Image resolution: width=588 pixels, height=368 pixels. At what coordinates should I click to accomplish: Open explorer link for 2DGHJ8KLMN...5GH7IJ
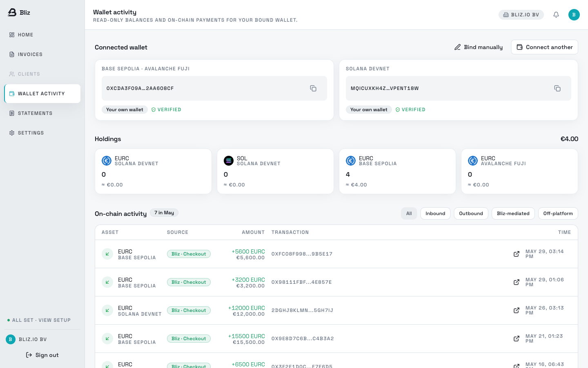click(517, 310)
